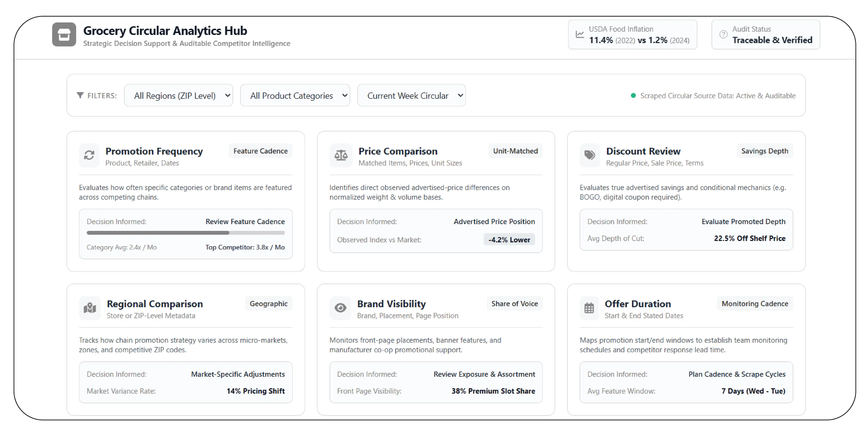This screenshot has height=431, width=868.
Task: Click the Regional Comparison map marker icon
Action: click(90, 308)
